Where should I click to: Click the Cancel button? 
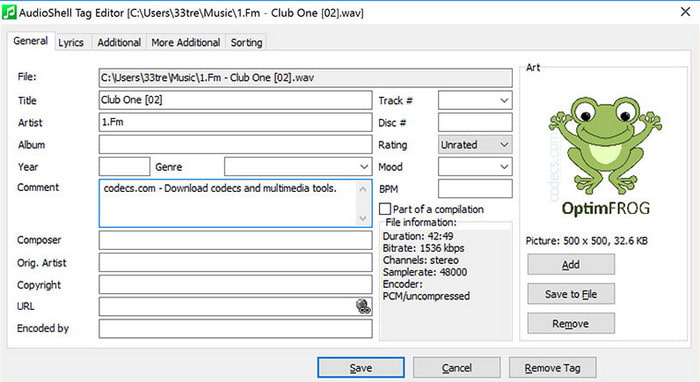(457, 368)
